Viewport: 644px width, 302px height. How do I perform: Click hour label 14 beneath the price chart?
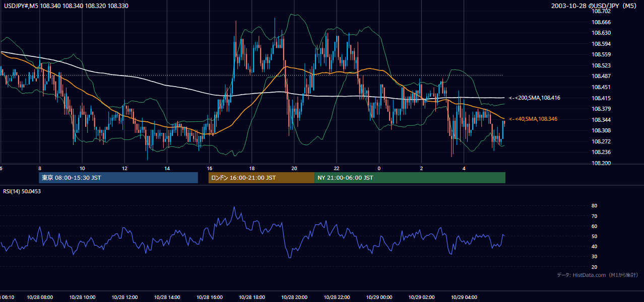[x=167, y=168]
